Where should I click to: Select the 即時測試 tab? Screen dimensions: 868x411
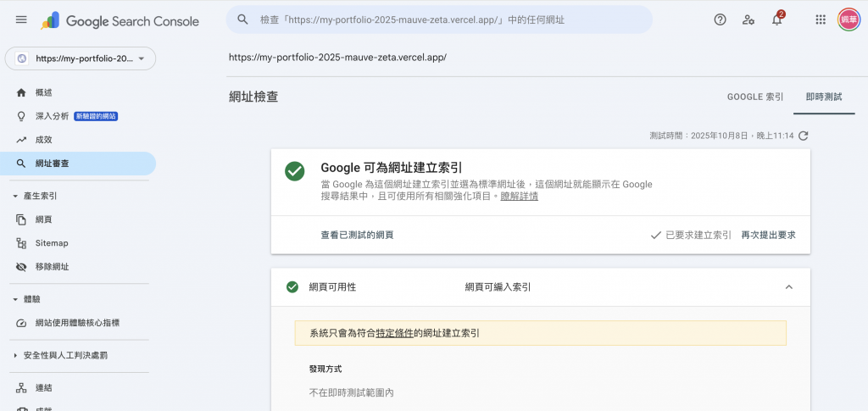(x=824, y=97)
